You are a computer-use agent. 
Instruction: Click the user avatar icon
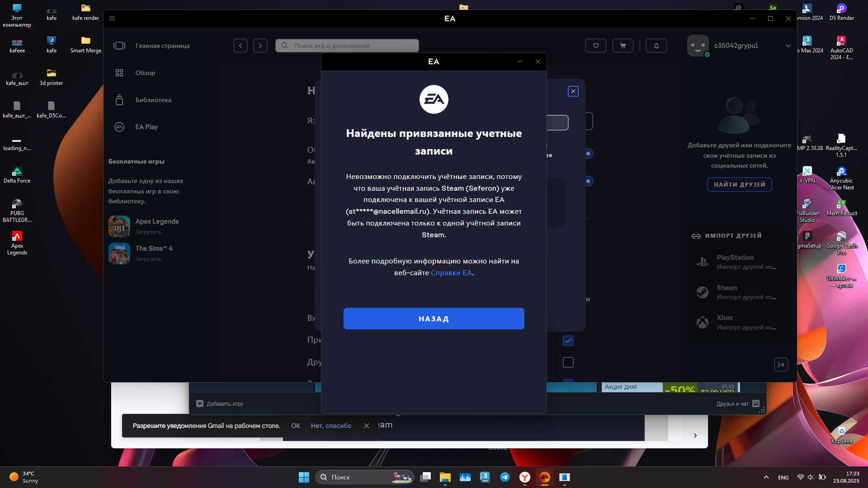(698, 46)
